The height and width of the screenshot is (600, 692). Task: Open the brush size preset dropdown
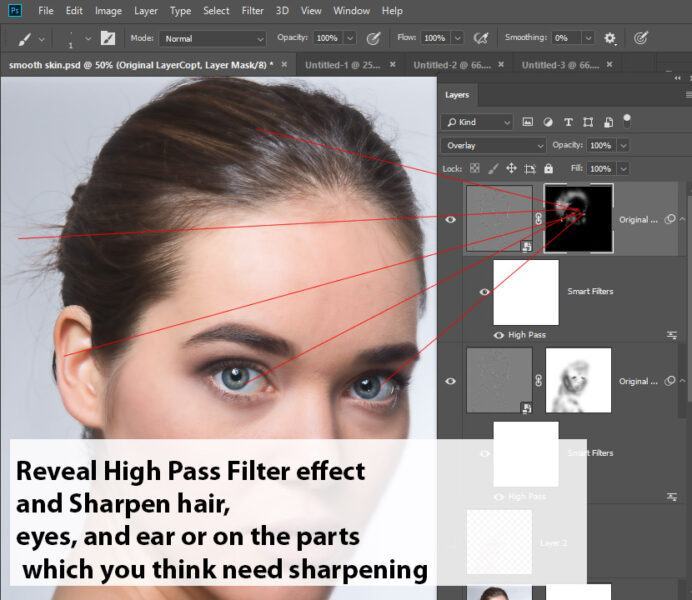coord(88,39)
